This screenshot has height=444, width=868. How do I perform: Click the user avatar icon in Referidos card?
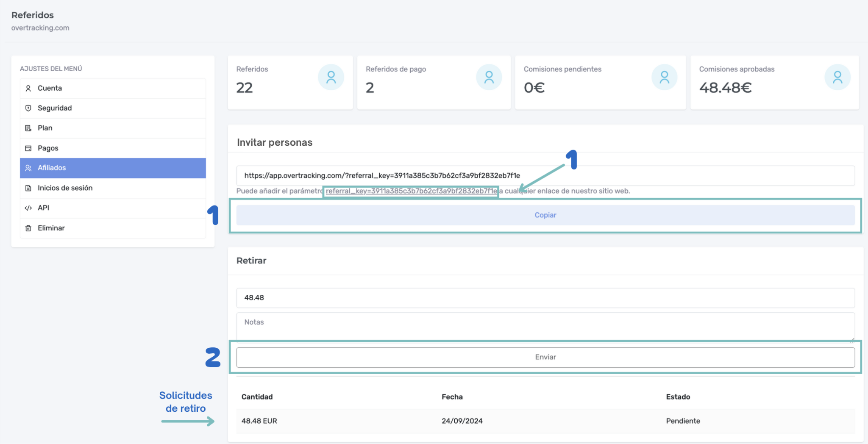pos(331,77)
